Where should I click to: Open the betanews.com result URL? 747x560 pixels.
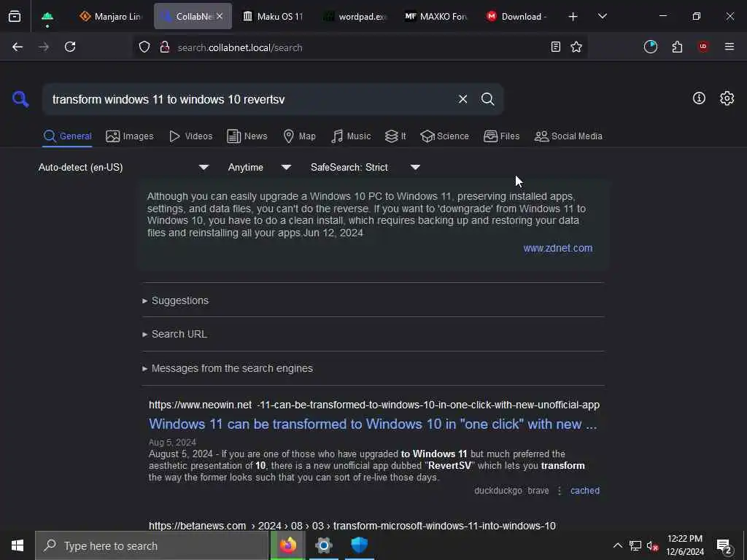pyautogui.click(x=352, y=526)
